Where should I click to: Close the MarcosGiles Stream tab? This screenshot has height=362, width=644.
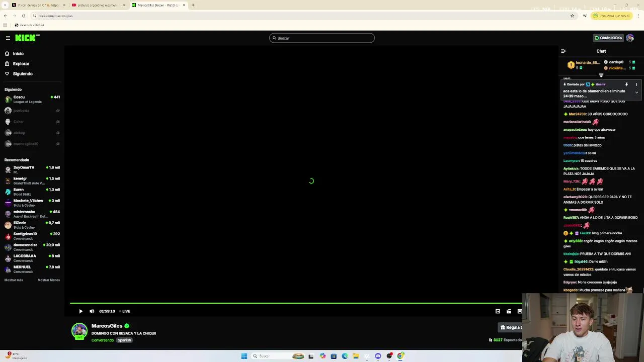point(184,5)
